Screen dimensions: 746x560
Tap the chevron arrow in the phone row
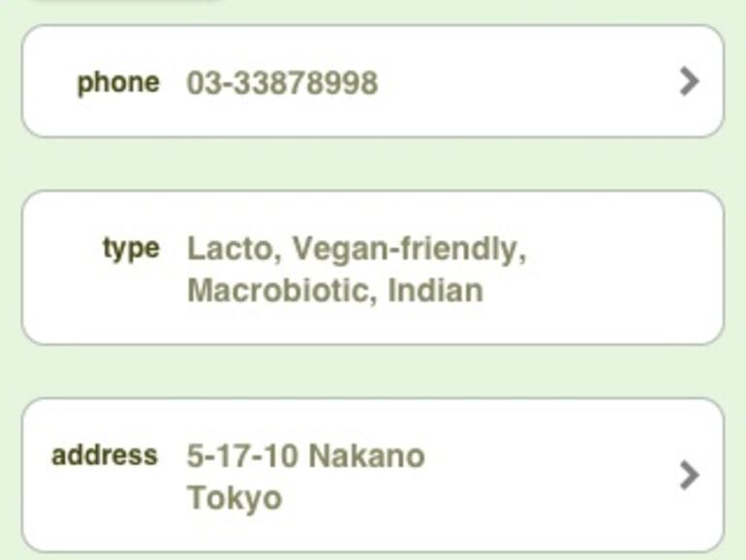point(689,81)
